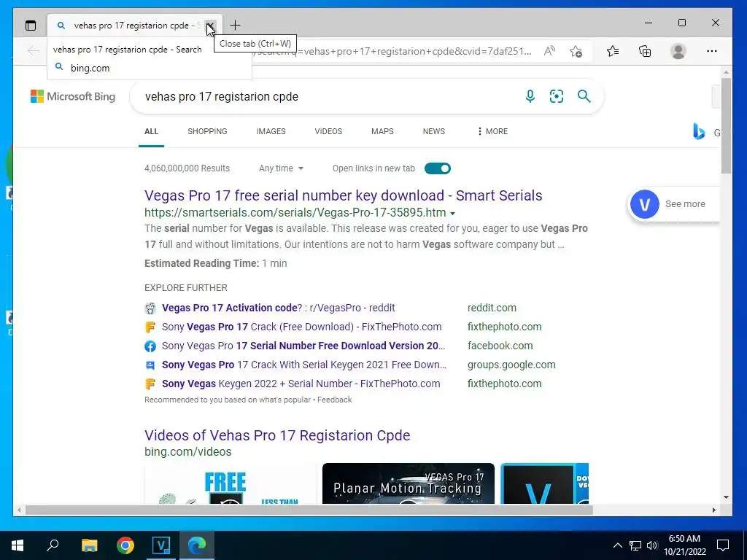Screen dimensions: 747x560
Task: Click the groups.google.com domain text
Action: [511, 365]
